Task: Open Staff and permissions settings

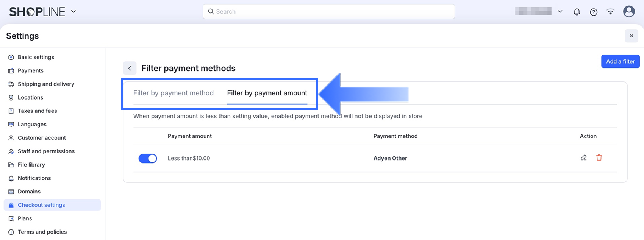Action: 46,151
